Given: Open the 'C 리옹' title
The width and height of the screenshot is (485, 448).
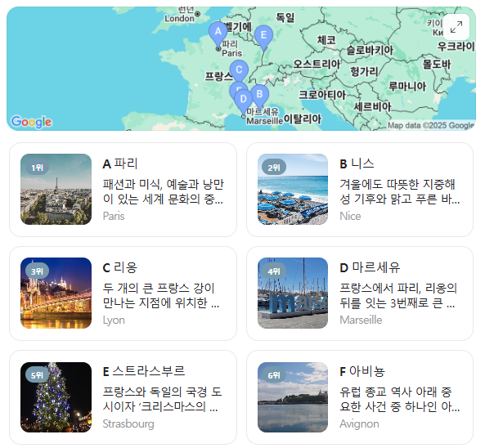Looking at the screenshot, I should coord(120,267).
